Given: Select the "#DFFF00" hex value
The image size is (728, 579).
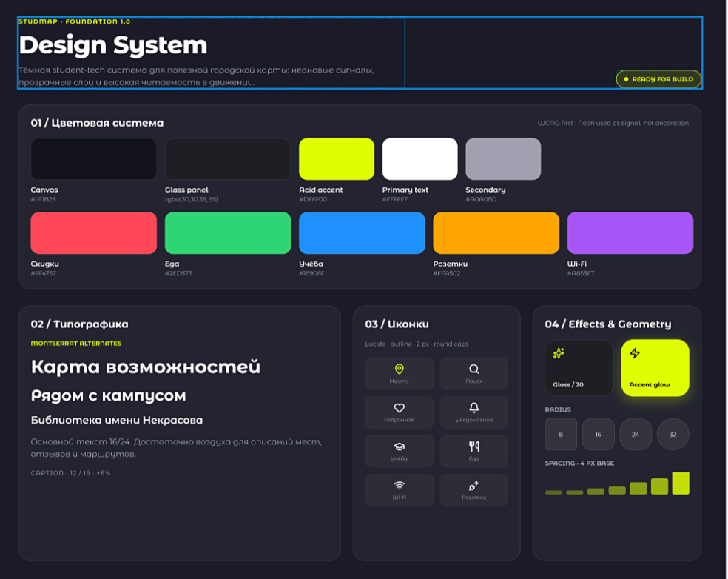Looking at the screenshot, I should [x=313, y=199].
